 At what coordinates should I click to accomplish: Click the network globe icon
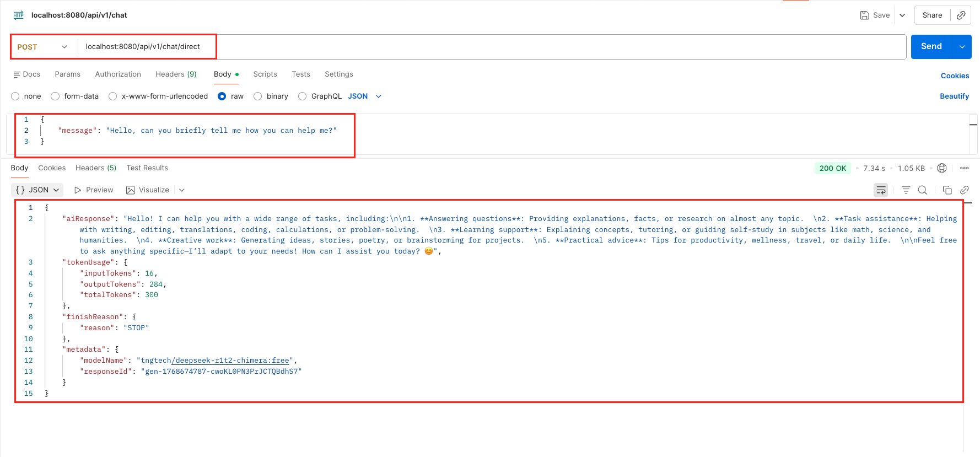point(942,168)
